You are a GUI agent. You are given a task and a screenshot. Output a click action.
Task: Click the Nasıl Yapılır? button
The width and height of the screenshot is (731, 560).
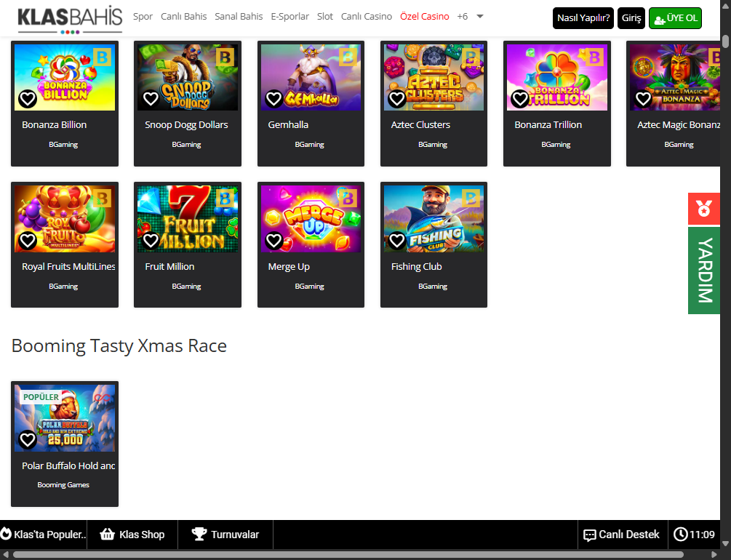[583, 18]
